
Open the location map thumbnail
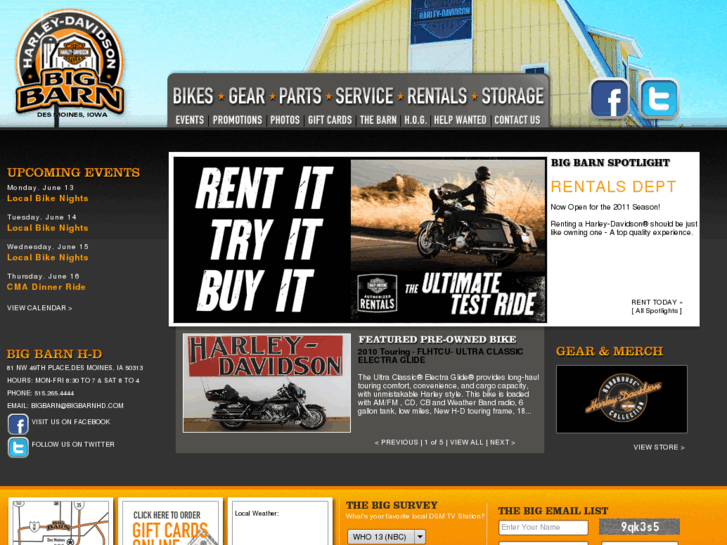[61, 522]
